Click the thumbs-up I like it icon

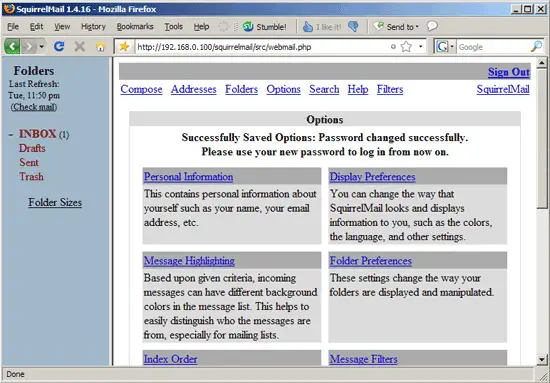(308, 27)
